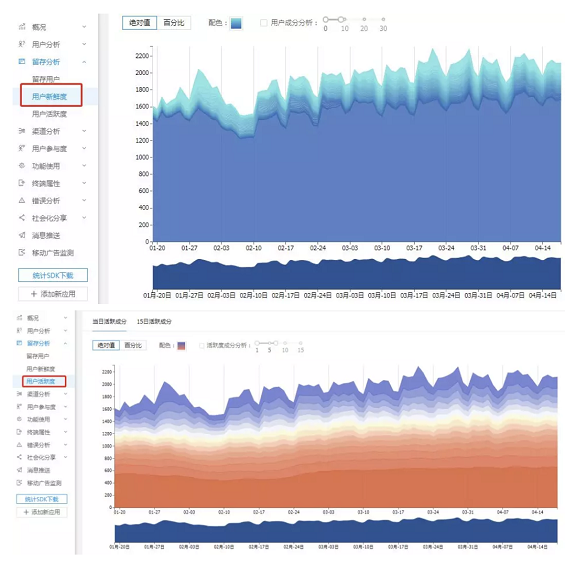The image size is (565, 563).
Task: Click 添加新应用 button in upper sidebar
Action: pos(53,294)
